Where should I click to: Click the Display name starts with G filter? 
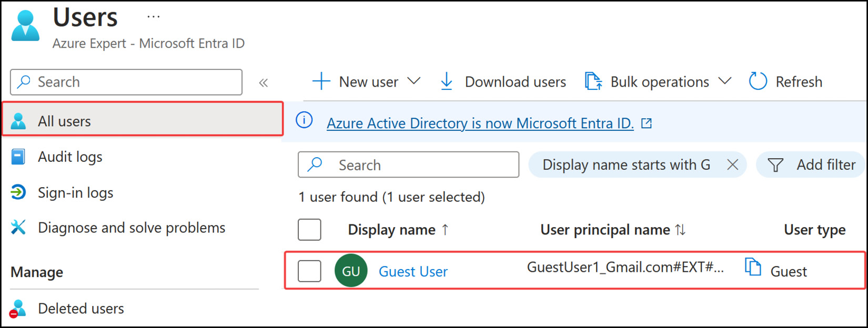point(626,165)
